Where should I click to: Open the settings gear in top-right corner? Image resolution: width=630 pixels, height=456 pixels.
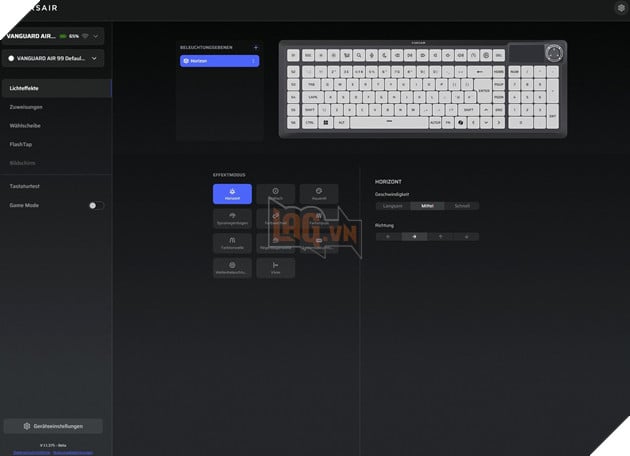tap(621, 8)
